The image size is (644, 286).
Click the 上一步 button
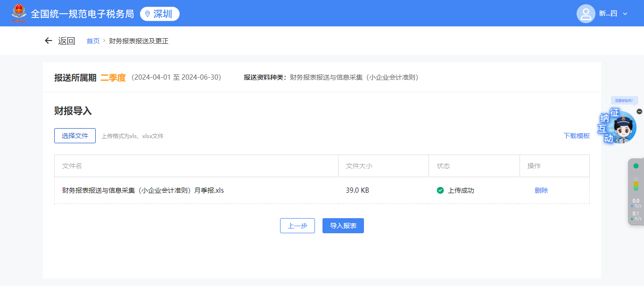[297, 226]
